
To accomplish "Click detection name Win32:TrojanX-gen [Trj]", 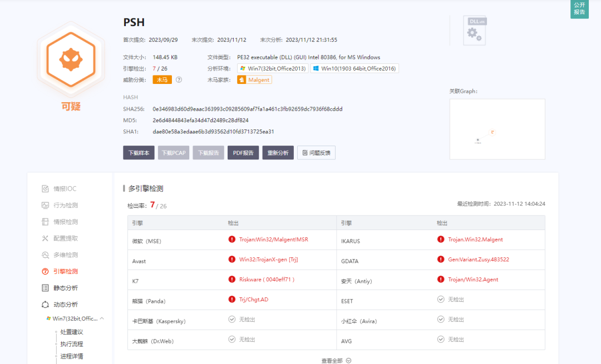I will pyautogui.click(x=268, y=259).
